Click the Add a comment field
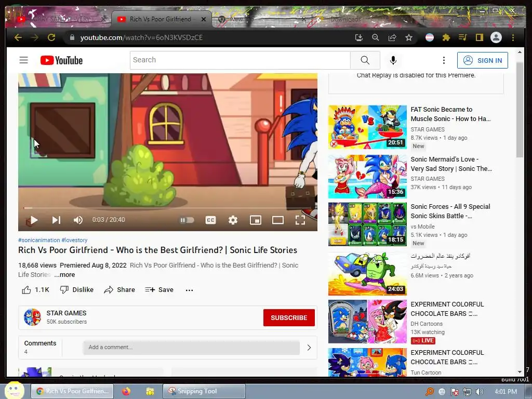 coord(191,348)
